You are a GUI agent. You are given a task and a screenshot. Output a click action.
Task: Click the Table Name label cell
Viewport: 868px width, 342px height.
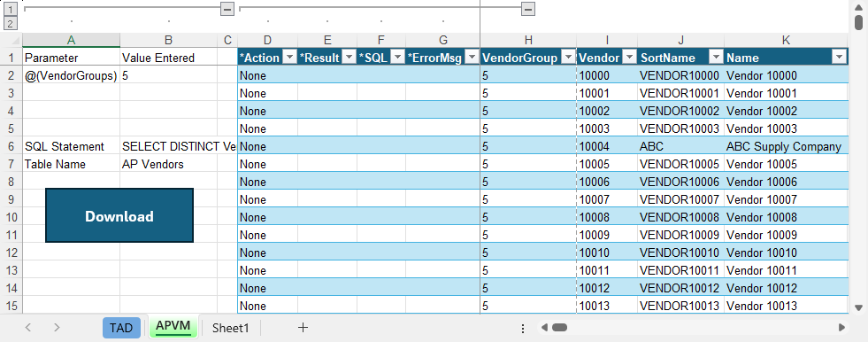pyautogui.click(x=71, y=164)
